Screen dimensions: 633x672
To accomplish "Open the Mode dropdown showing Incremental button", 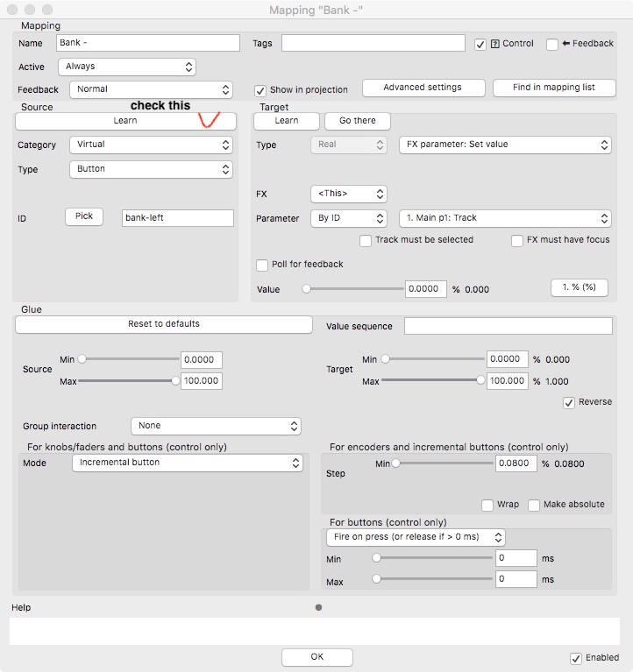I will click(x=188, y=463).
